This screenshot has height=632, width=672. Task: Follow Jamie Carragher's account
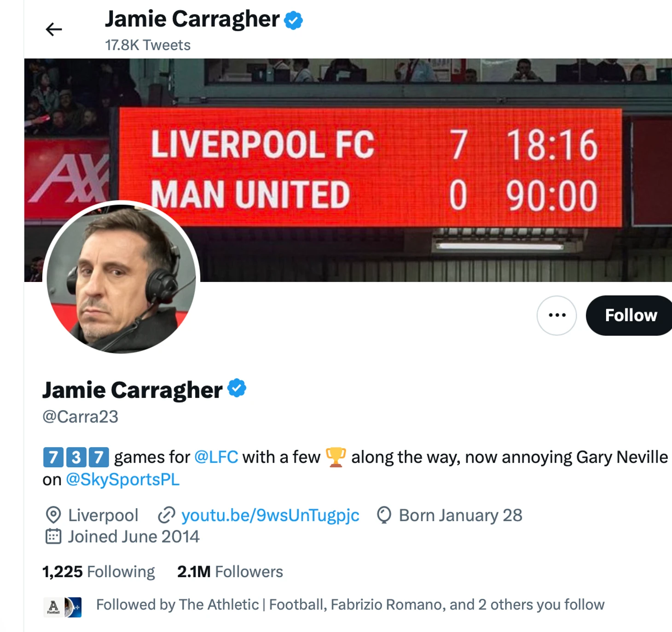629,316
